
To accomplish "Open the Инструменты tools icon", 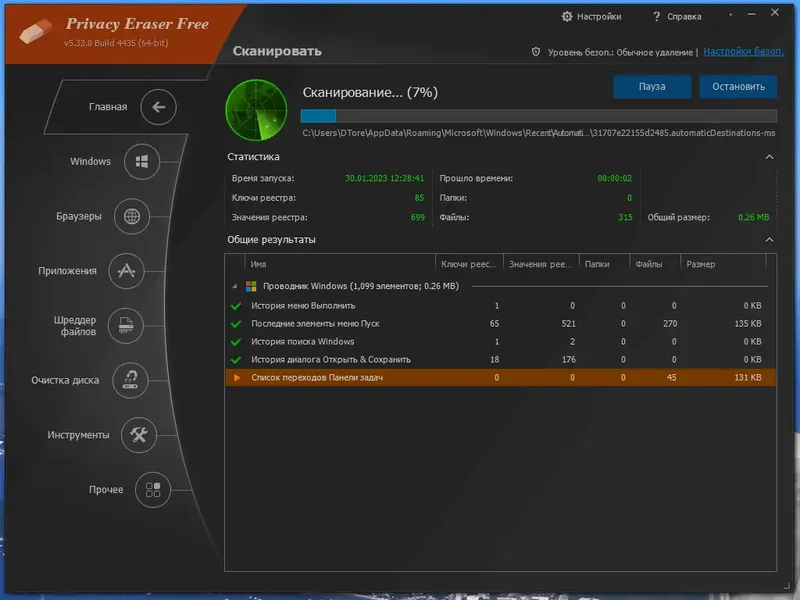I will point(139,435).
